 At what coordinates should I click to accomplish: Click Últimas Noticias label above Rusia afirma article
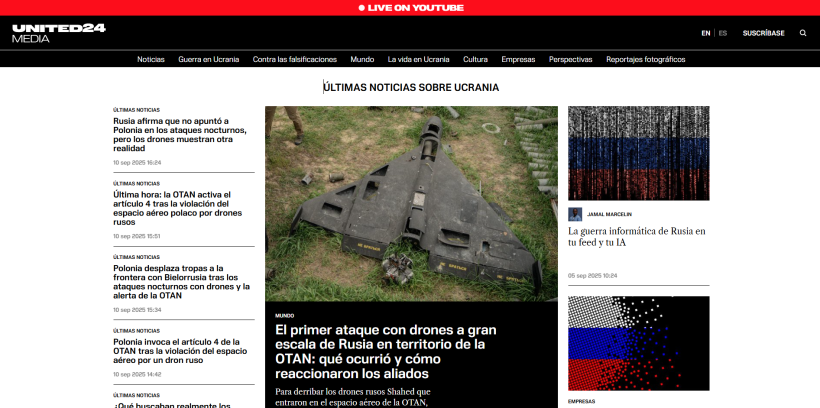pos(136,110)
